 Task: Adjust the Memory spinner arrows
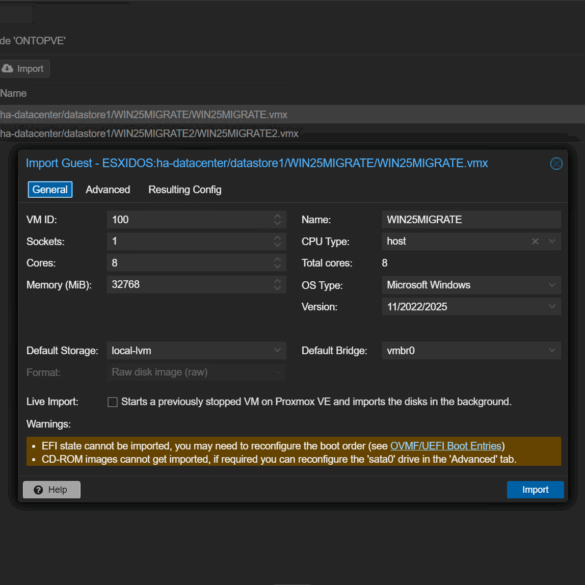coord(277,284)
